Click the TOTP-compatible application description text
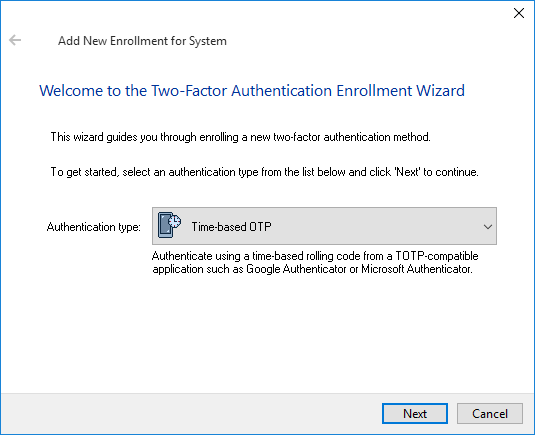This screenshot has width=535, height=435. coord(315,262)
